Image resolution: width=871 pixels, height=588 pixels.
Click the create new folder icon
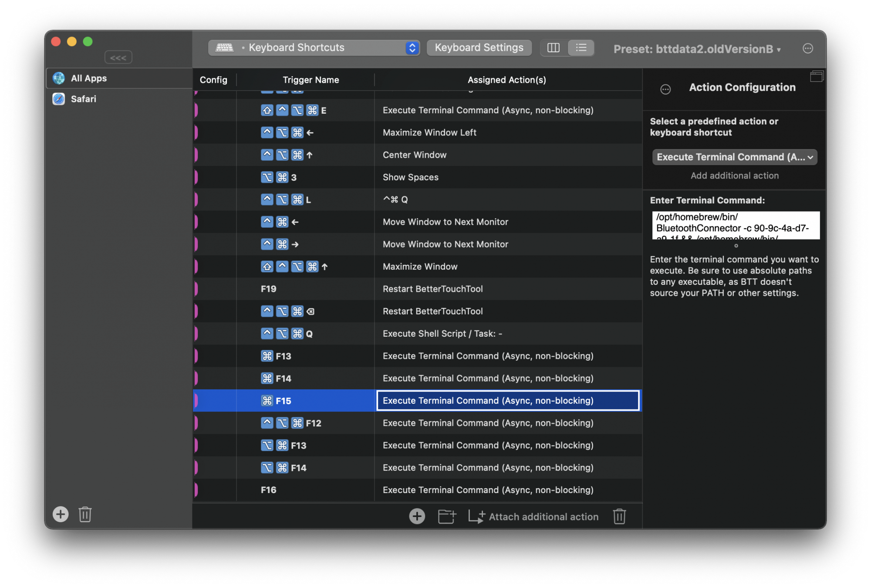point(447,517)
